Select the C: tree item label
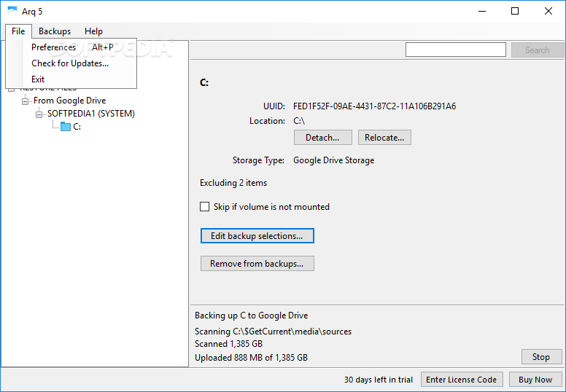566x392 pixels. pyautogui.click(x=77, y=127)
